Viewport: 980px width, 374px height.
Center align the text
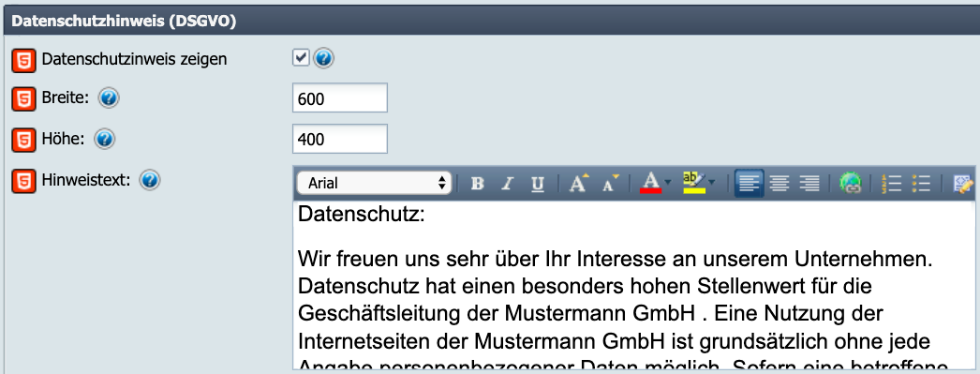coord(779,184)
